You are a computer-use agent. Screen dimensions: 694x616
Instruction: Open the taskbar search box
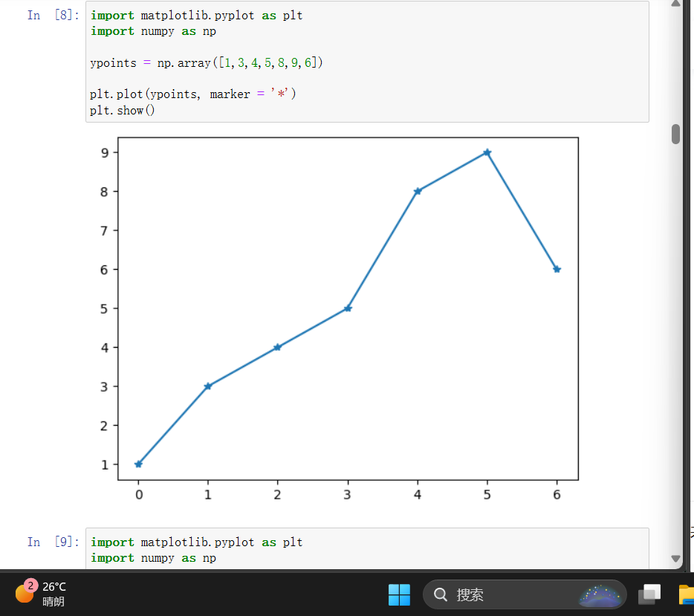525,594
